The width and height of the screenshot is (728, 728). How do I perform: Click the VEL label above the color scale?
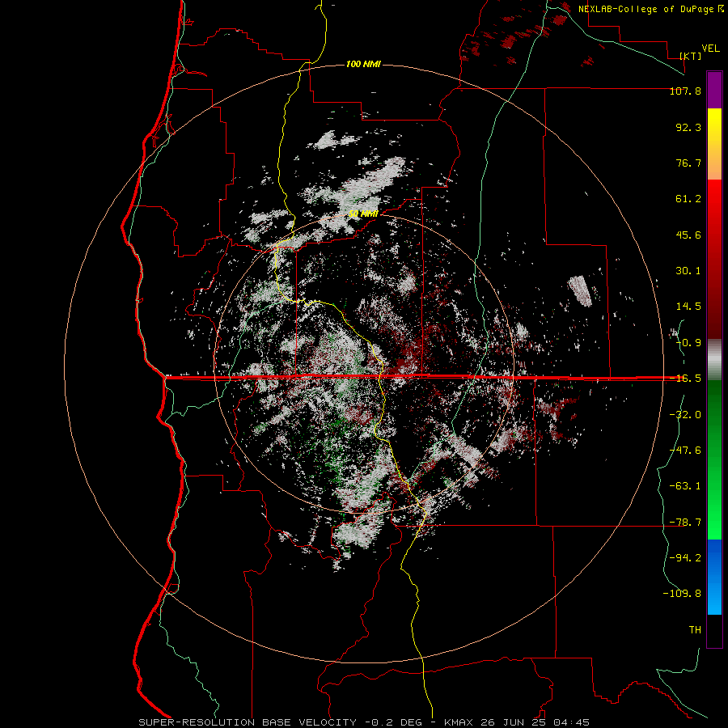tap(710, 49)
